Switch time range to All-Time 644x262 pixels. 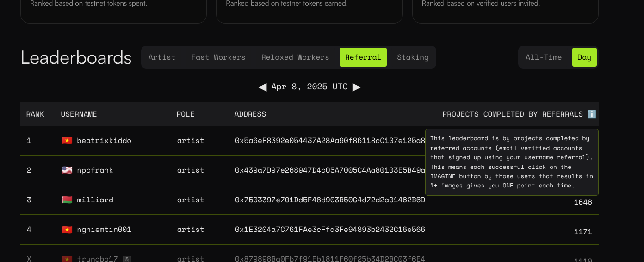tap(544, 57)
